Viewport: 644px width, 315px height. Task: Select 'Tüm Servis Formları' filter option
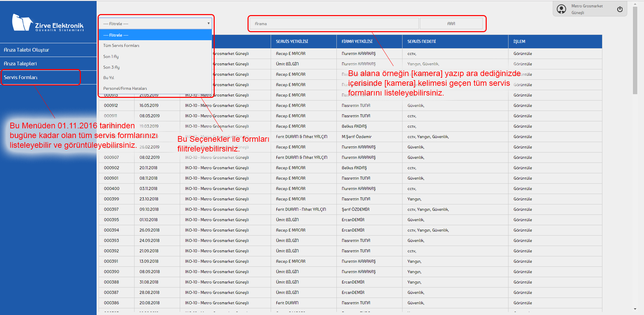[121, 46]
